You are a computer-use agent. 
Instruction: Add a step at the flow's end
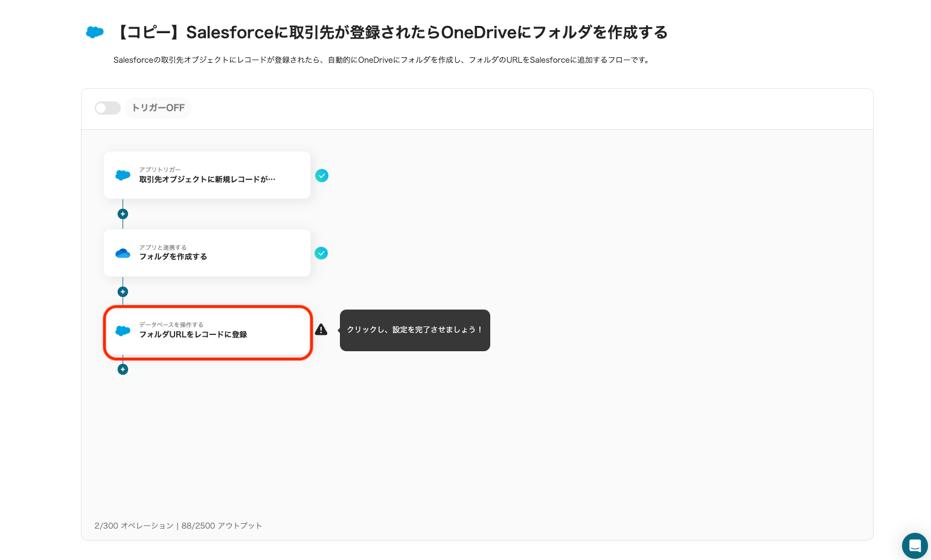tap(123, 369)
